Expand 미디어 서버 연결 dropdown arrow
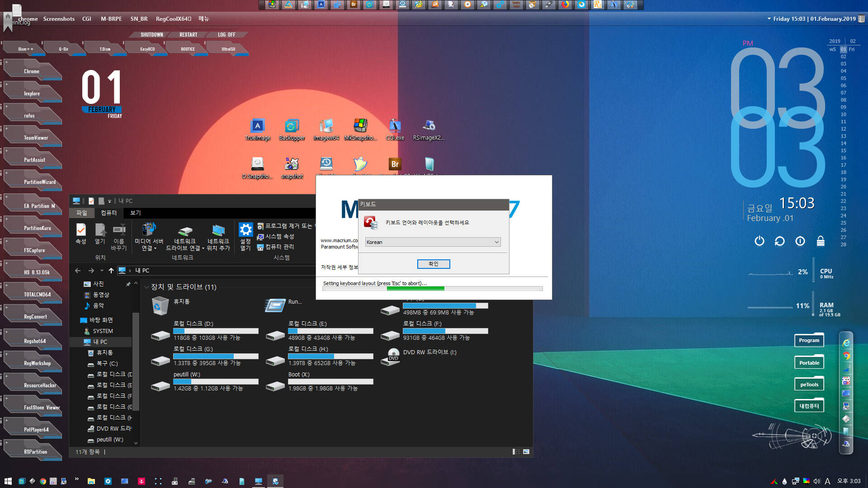Viewport: 868px width, 488px height. [155, 249]
